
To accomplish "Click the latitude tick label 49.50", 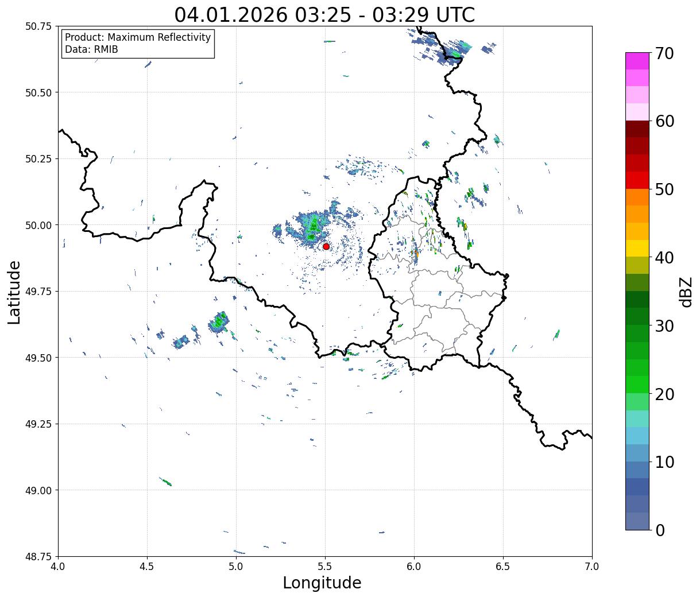I will pos(38,358).
